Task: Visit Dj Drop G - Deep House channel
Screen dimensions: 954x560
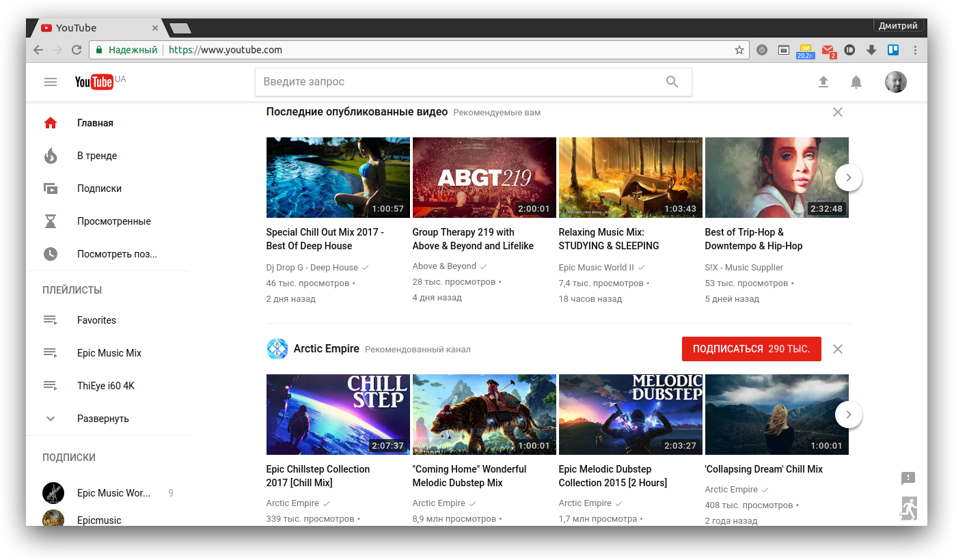Action: tap(312, 268)
